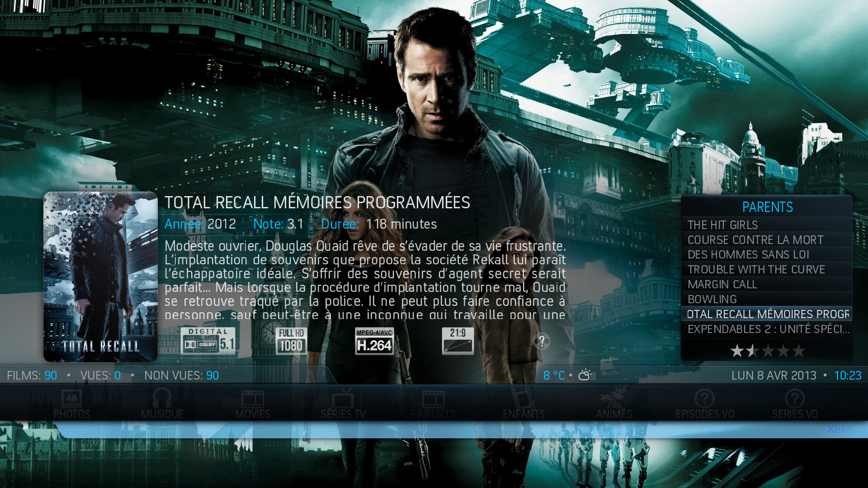Click the movie title TOTAL RECALL MÉMOIRES PROGRAMMÉES
This screenshot has width=868, height=488.
click(x=317, y=202)
